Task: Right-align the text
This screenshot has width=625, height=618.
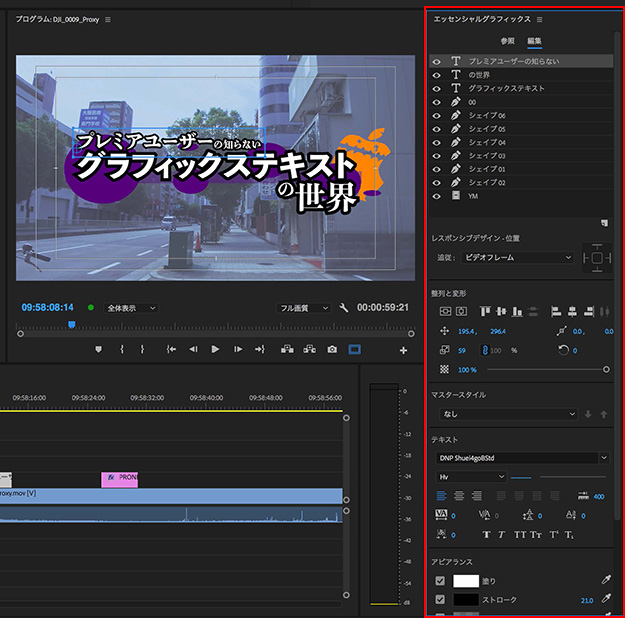Action: click(477, 496)
